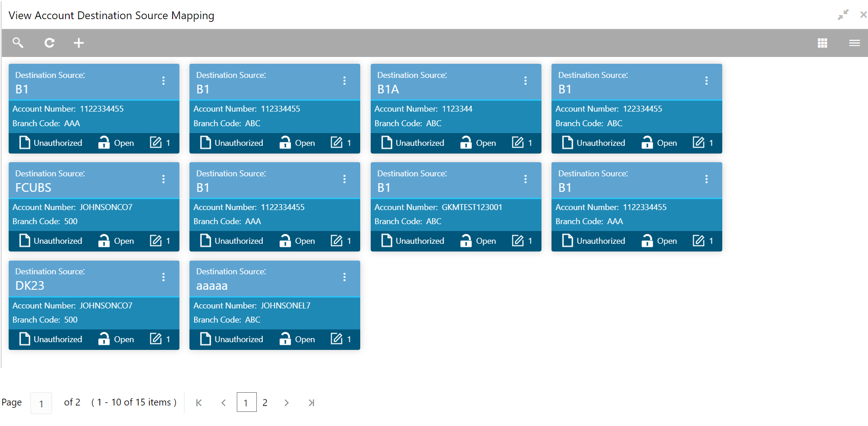Click the B1A destination source title
868x426 pixels.
tap(388, 89)
